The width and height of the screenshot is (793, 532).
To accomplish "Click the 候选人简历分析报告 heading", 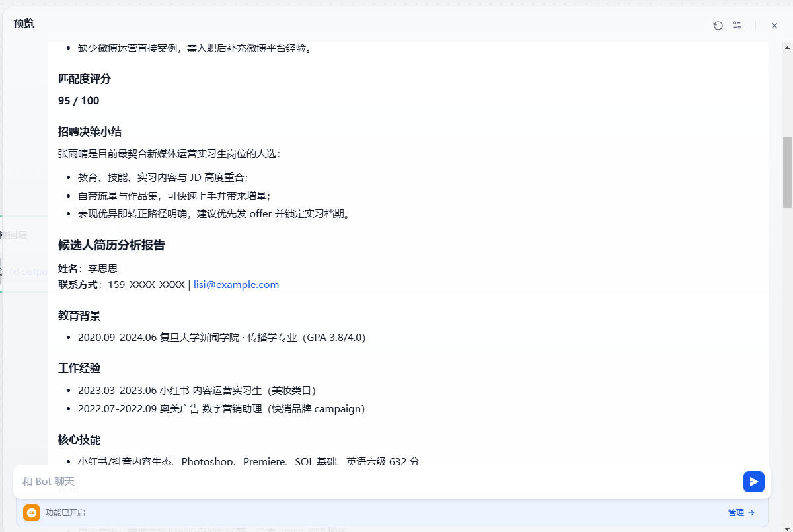I will [x=112, y=245].
